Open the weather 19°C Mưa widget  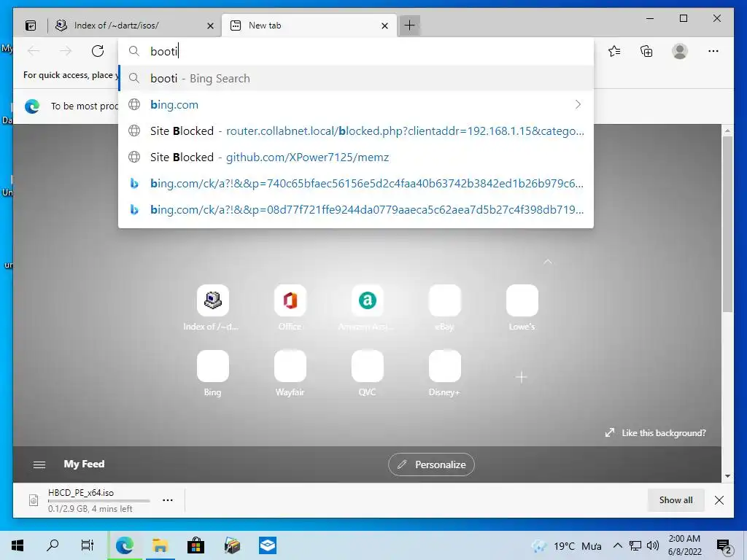coord(567,546)
